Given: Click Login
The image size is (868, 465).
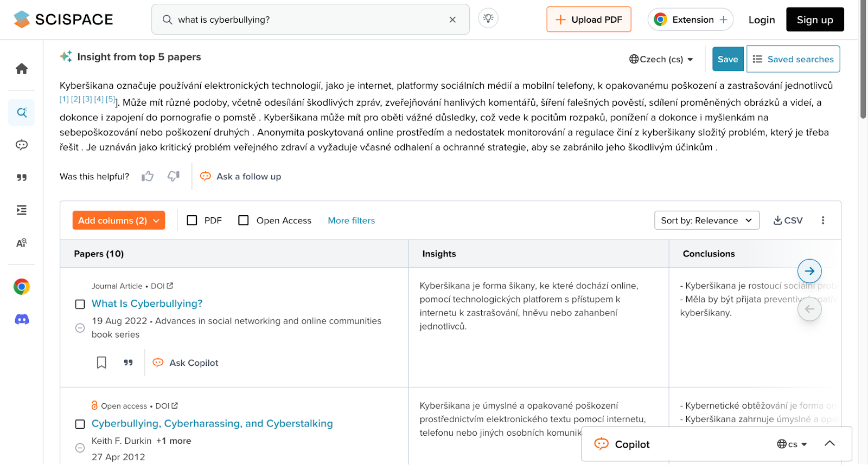Looking at the screenshot, I should click(x=762, y=20).
